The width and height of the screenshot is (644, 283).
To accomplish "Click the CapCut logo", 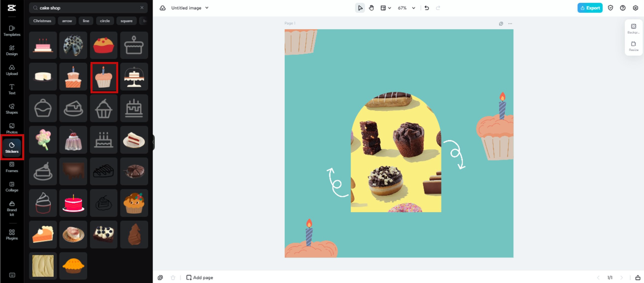I will click(12, 8).
